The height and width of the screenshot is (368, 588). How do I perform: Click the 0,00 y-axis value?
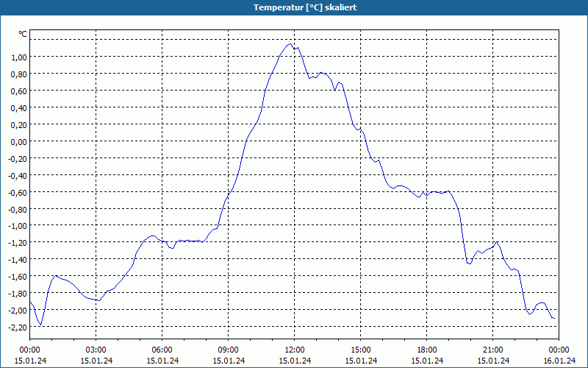(19, 141)
